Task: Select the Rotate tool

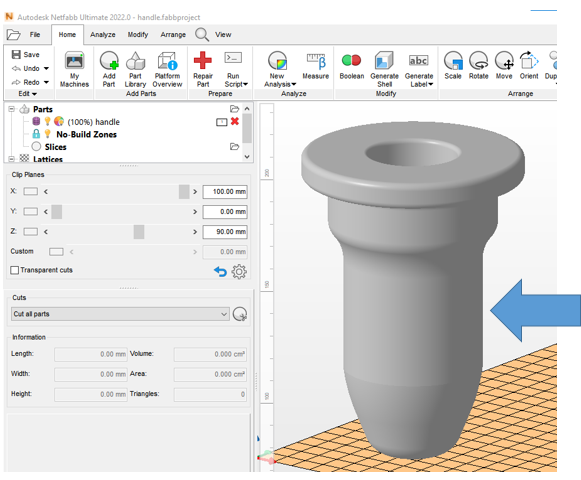Action: coord(478,66)
